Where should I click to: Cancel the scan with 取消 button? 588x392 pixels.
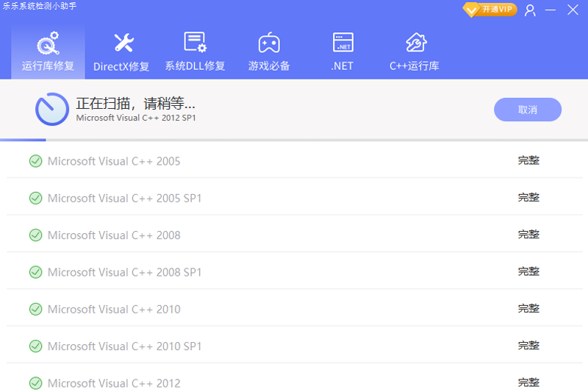coord(528,110)
